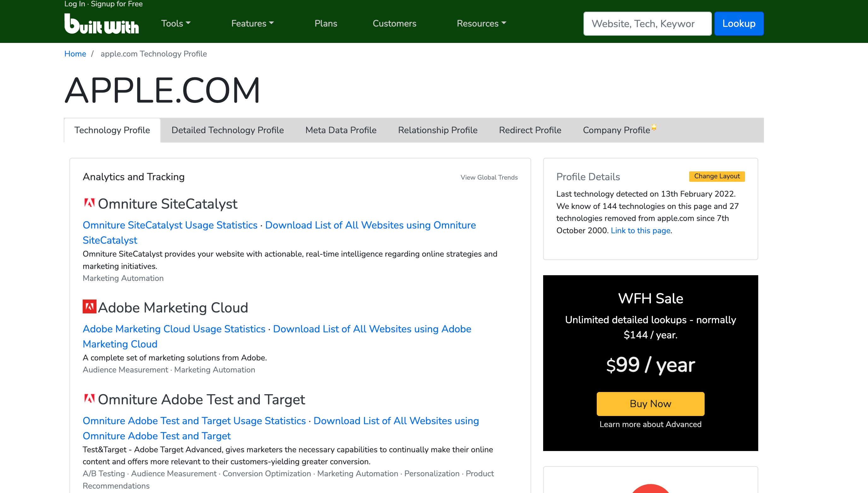868x493 pixels.
Task: Click the Change Layout badge
Action: 717,176
